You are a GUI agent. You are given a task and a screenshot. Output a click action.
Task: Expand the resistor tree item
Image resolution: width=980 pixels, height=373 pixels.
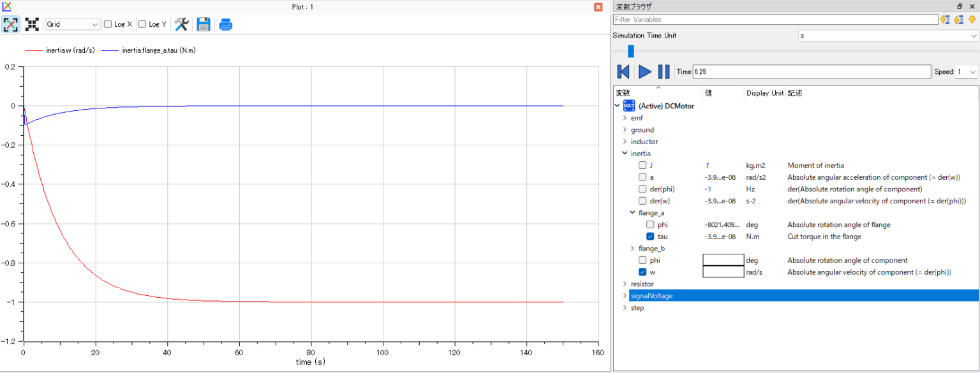[x=625, y=284]
